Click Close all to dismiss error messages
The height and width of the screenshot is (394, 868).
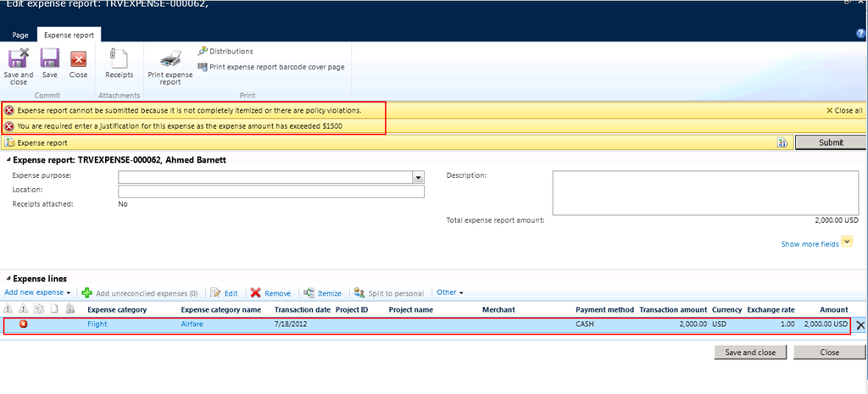[844, 110]
